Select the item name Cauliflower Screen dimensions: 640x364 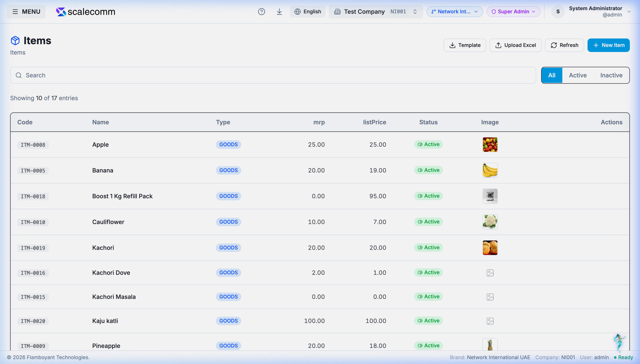point(108,222)
